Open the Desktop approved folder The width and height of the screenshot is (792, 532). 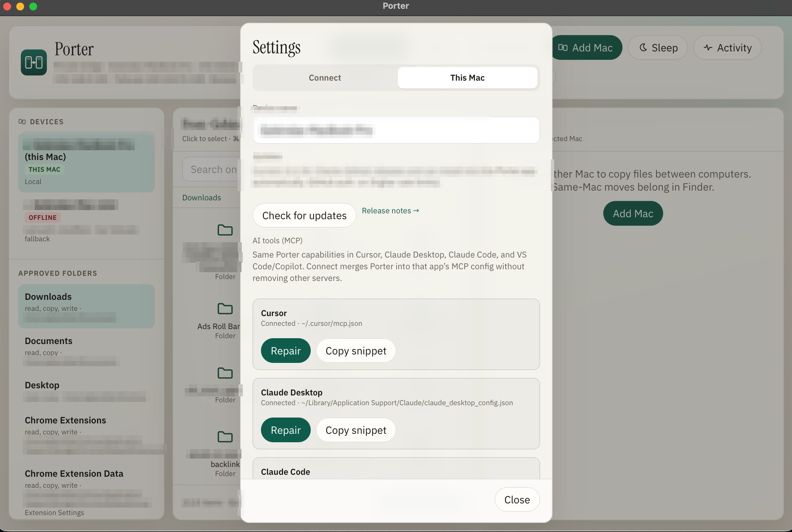click(x=86, y=390)
